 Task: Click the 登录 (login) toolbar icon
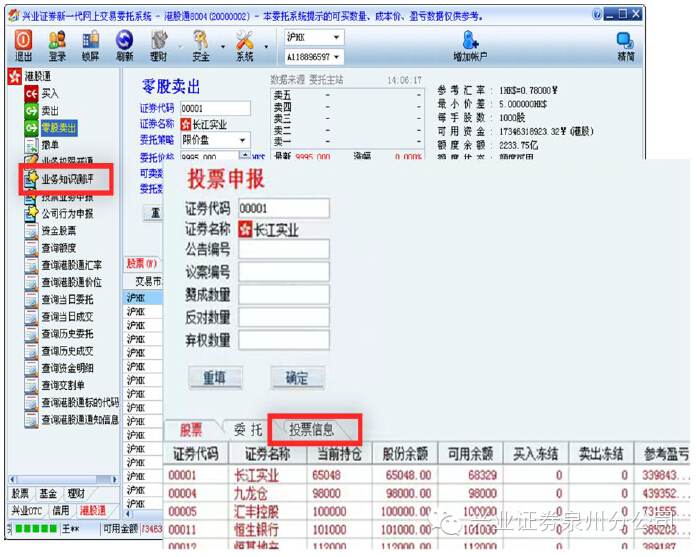coord(57,45)
